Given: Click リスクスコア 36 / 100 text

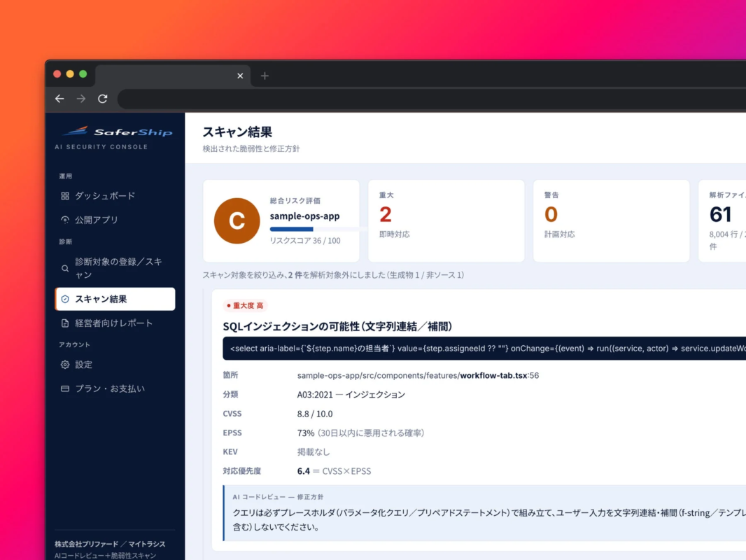Looking at the screenshot, I should tap(305, 241).
